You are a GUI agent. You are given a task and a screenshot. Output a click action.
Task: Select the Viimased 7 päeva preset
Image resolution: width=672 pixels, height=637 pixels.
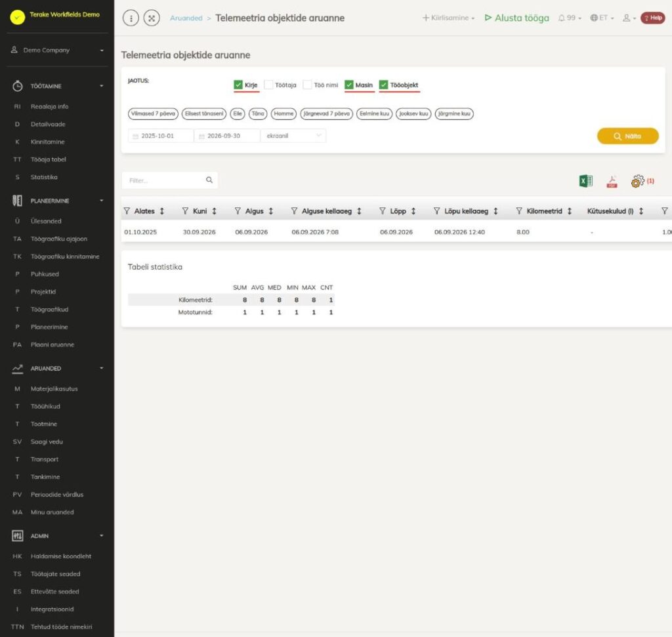pyautogui.click(x=153, y=114)
